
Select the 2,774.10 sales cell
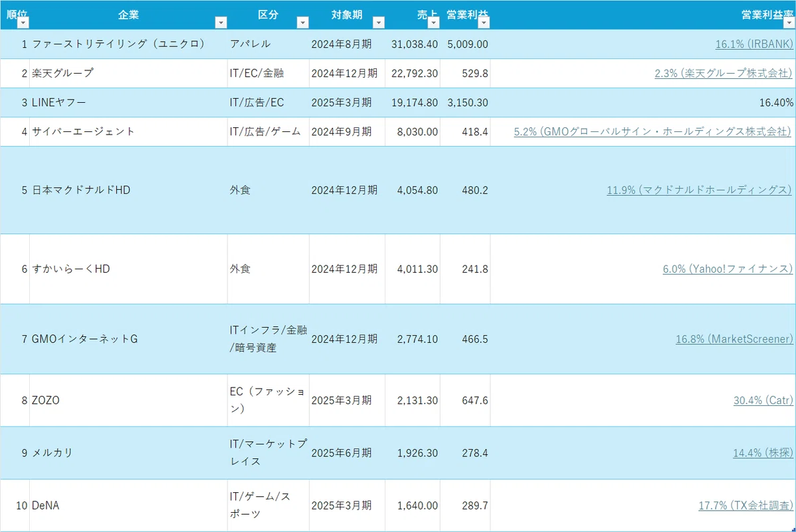point(413,339)
